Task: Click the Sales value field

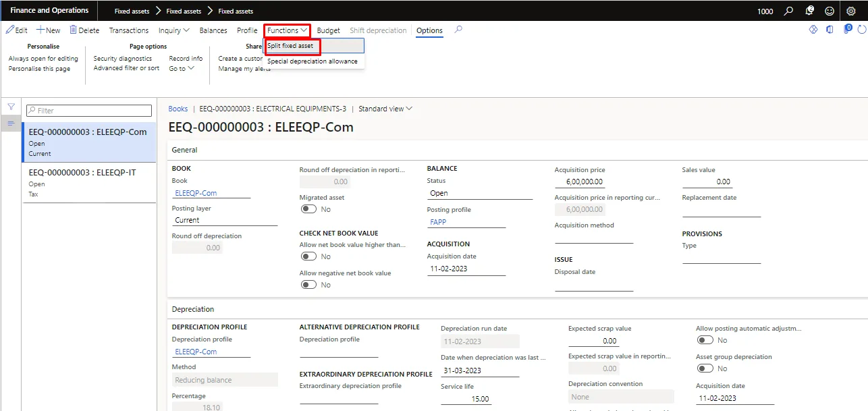Action: [707, 182]
